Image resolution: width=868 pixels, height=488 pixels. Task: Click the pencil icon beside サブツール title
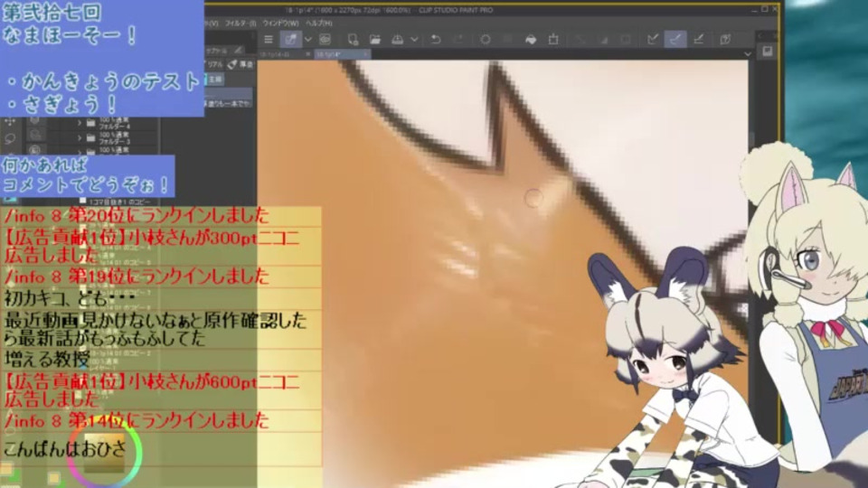[x=238, y=51]
